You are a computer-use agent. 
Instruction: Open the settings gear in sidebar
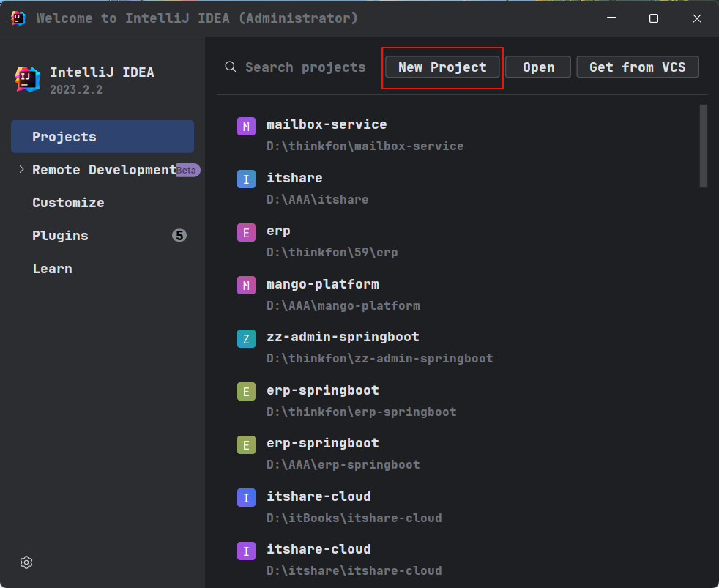tap(26, 562)
